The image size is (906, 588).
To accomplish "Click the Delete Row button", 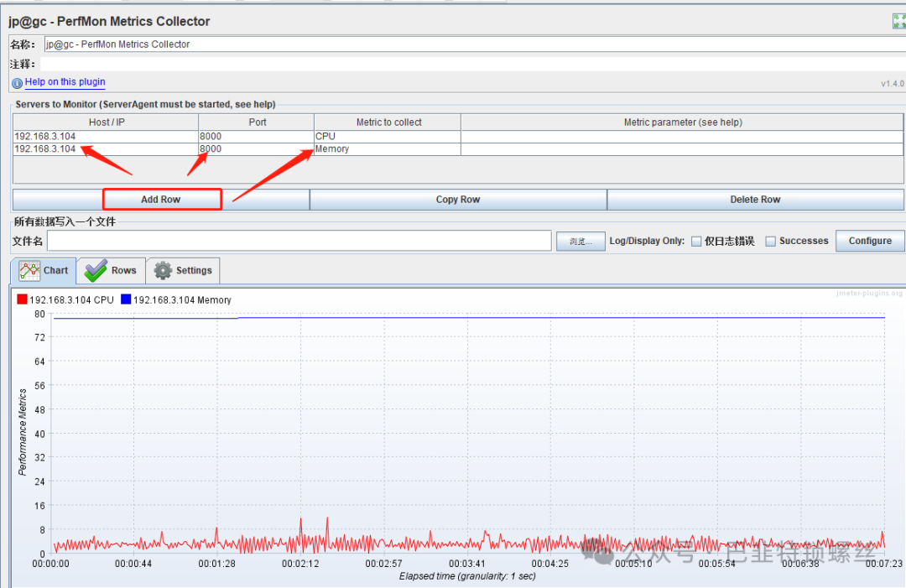I will (755, 200).
